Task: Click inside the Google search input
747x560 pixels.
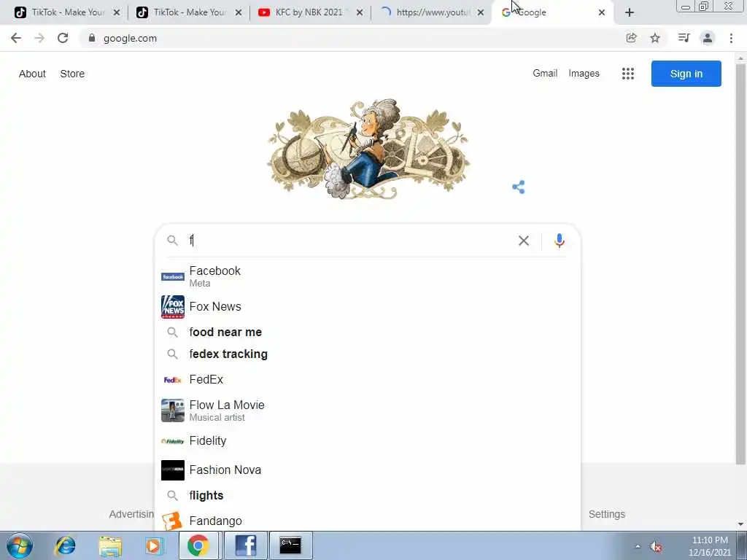Action: 350,241
